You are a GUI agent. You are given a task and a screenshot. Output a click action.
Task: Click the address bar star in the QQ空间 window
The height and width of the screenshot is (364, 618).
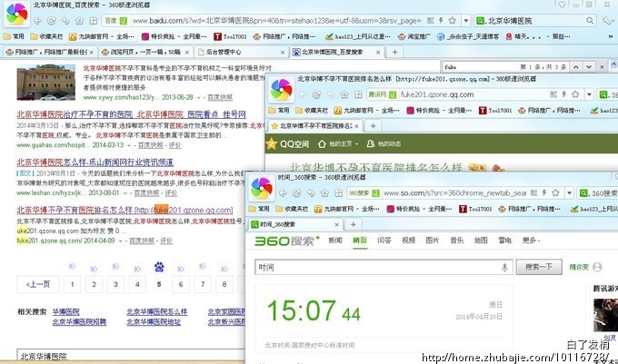(575, 94)
